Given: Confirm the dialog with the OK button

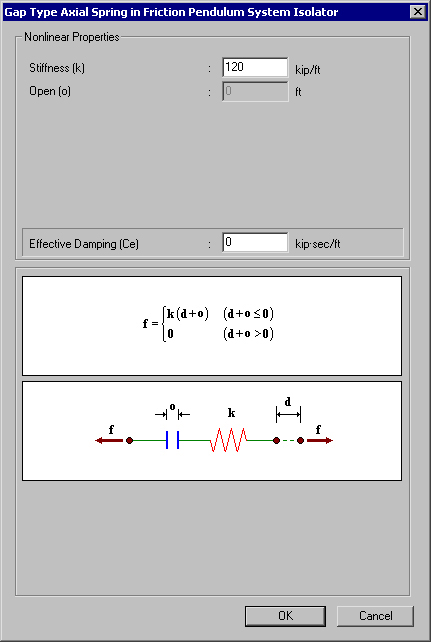Looking at the screenshot, I should (x=285, y=616).
